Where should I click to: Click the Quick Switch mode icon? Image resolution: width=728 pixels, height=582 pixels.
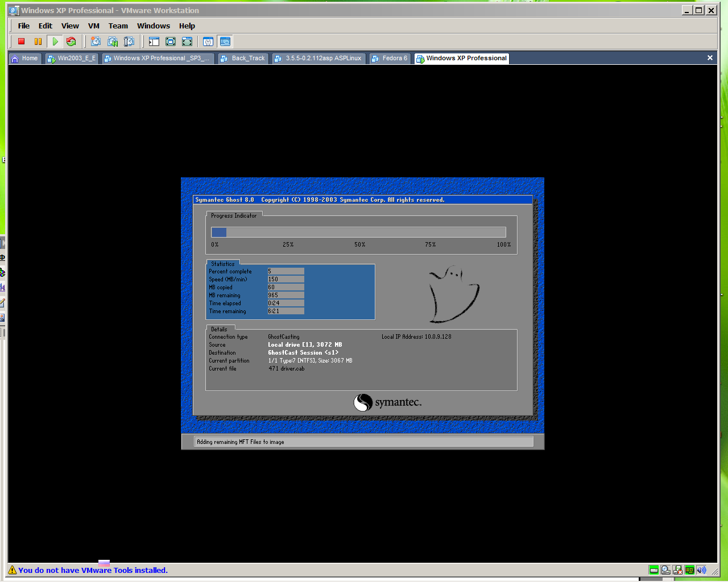coord(171,41)
